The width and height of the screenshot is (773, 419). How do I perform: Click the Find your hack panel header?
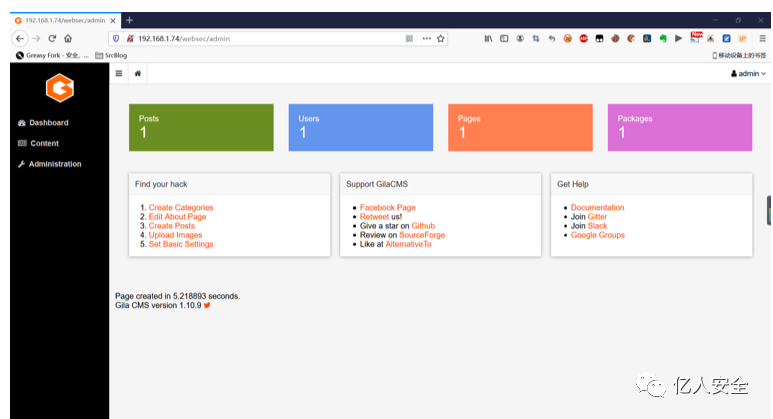point(230,184)
